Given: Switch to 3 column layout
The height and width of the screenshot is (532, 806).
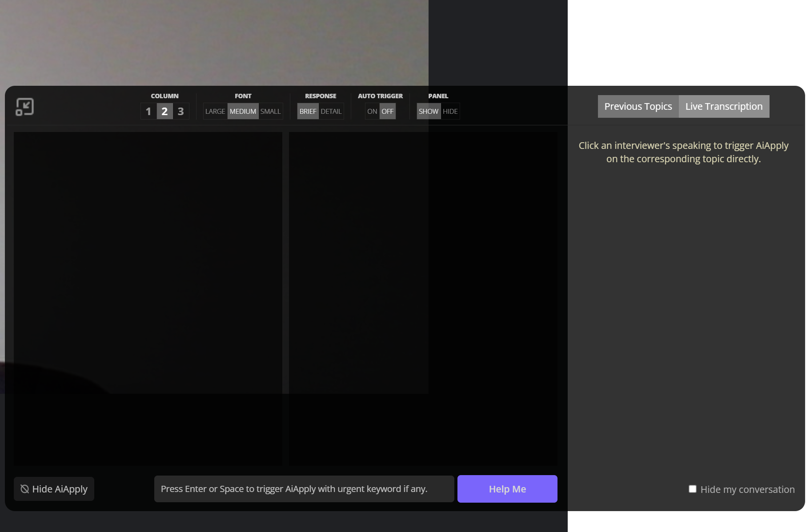Looking at the screenshot, I should [x=180, y=111].
